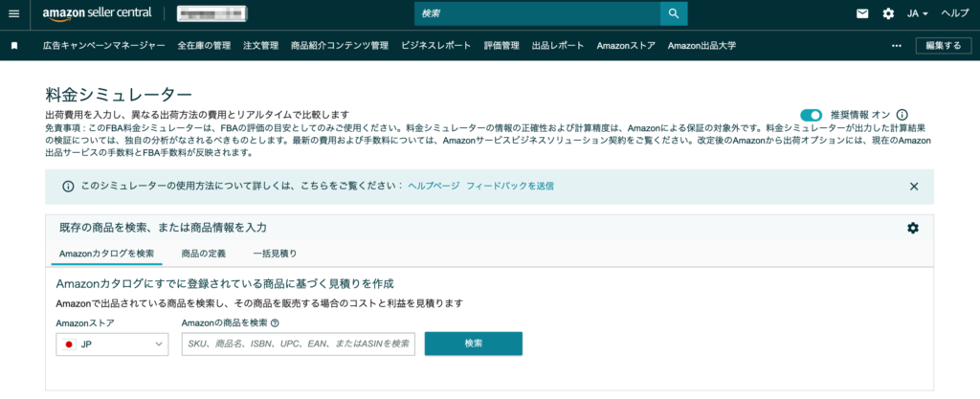This screenshot has width=980, height=399.
Task: Close the simulator help banner
Action: [x=914, y=186]
